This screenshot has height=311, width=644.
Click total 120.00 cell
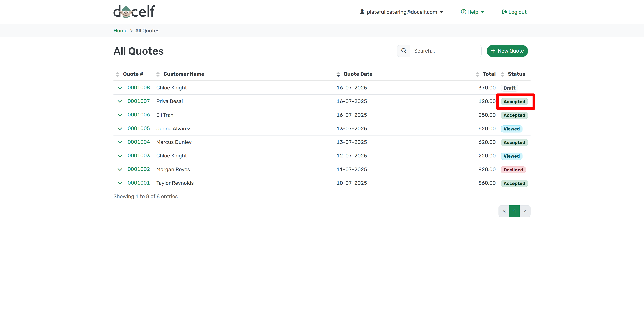[487, 101]
